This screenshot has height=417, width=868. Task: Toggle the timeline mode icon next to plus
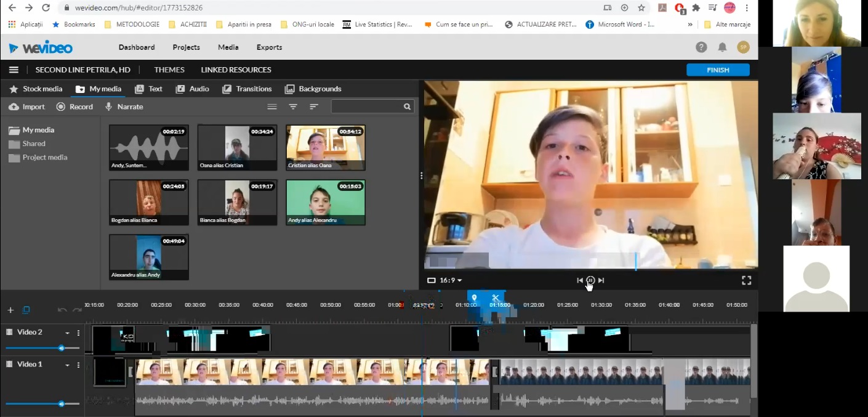coord(26,310)
